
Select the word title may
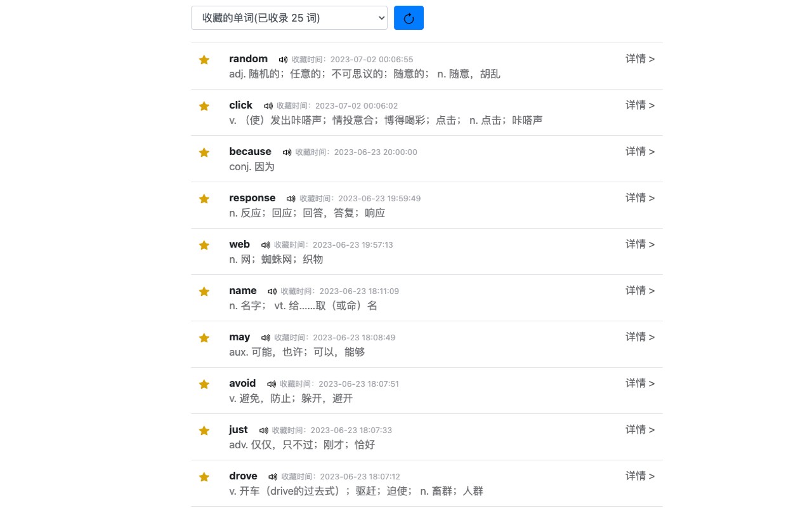coord(240,337)
